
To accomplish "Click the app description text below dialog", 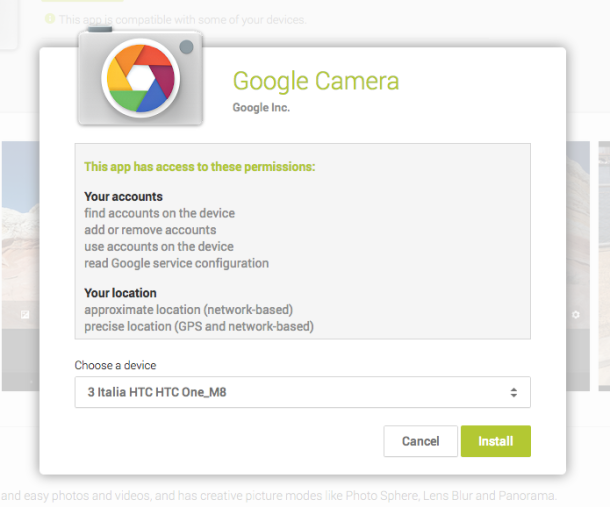I will (280, 496).
